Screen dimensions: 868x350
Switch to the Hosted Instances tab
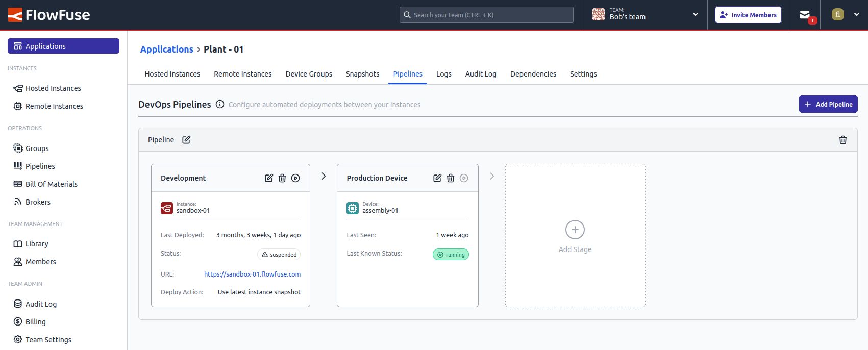coord(172,74)
